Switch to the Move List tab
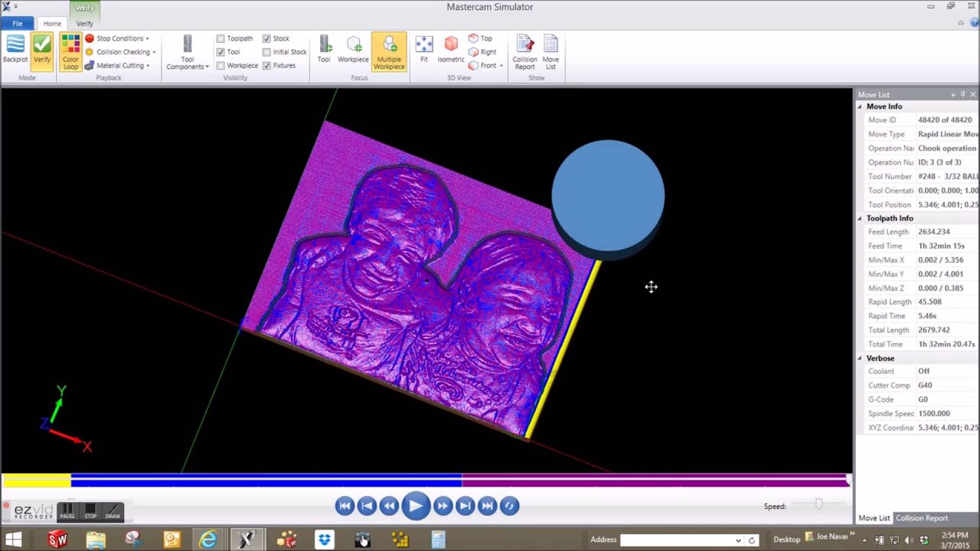 [874, 518]
